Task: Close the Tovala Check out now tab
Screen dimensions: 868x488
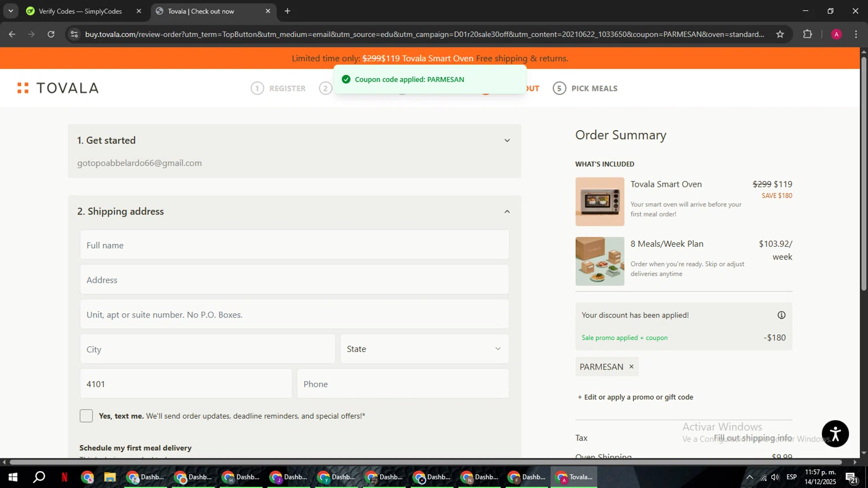Action: click(x=268, y=11)
